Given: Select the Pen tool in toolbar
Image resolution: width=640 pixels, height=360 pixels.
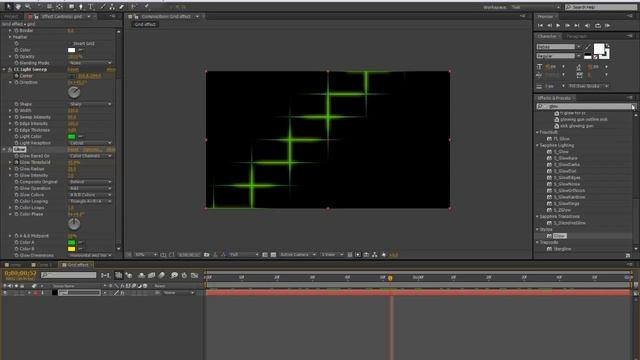Looking at the screenshot, I should click(x=81, y=7).
